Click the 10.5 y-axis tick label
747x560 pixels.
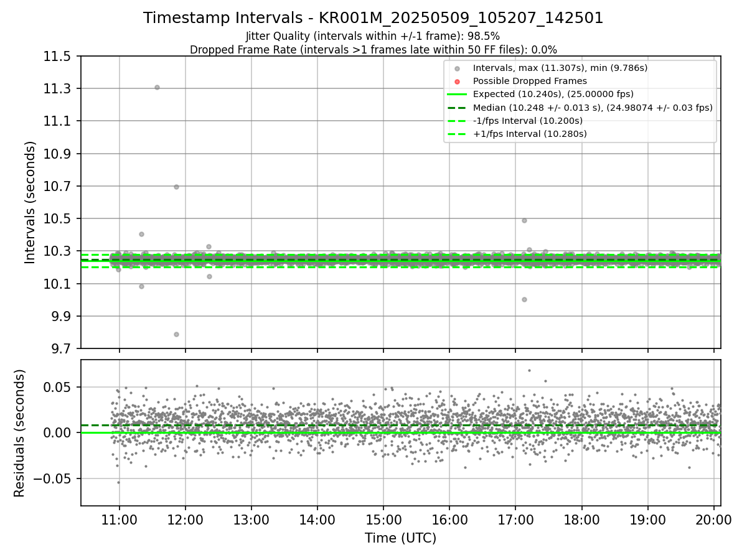tap(59, 218)
